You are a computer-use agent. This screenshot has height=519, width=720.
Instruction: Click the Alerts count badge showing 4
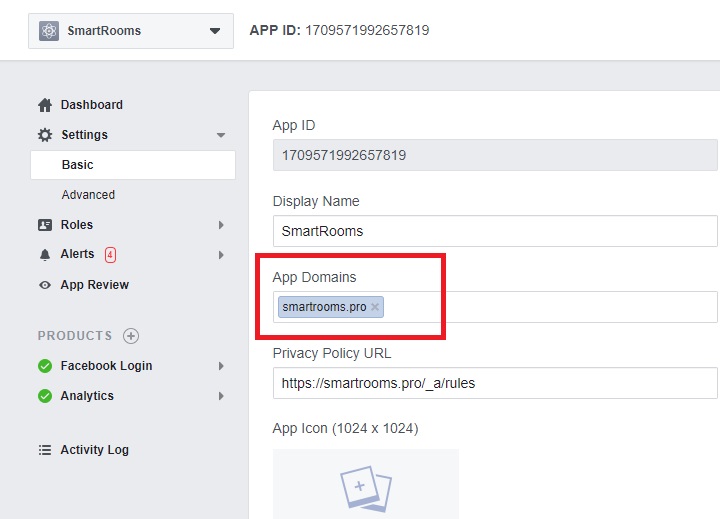click(x=110, y=254)
